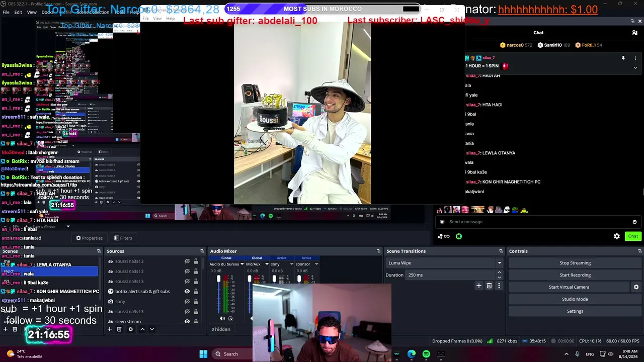Image resolution: width=644 pixels, height=362 pixels.
Task: Open Mic/Aux source dropdown arrow
Action: [x=266, y=264]
